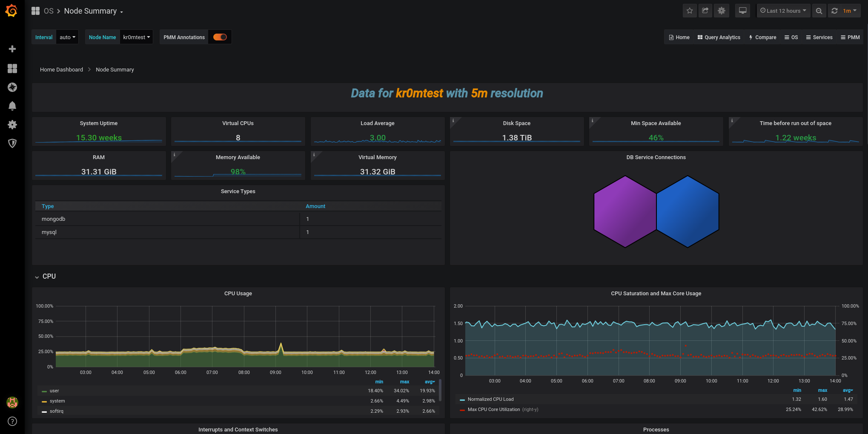Open the Query Analytics menu link

[719, 37]
